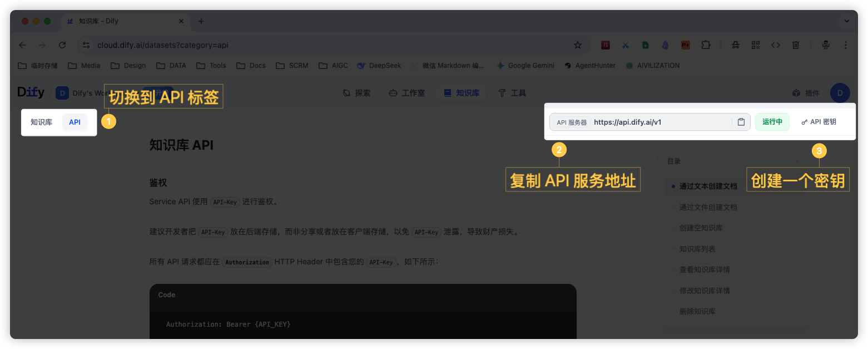
Task: Bookmark this page with the star icon
Action: point(578,45)
